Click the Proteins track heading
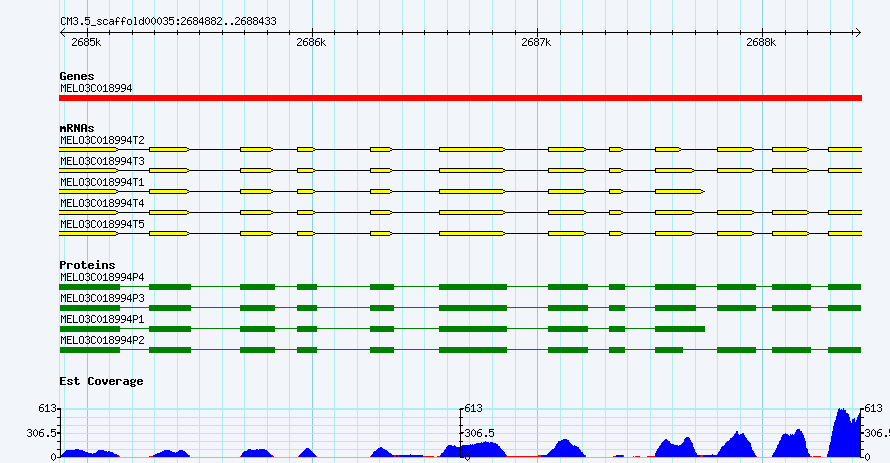 point(87,265)
